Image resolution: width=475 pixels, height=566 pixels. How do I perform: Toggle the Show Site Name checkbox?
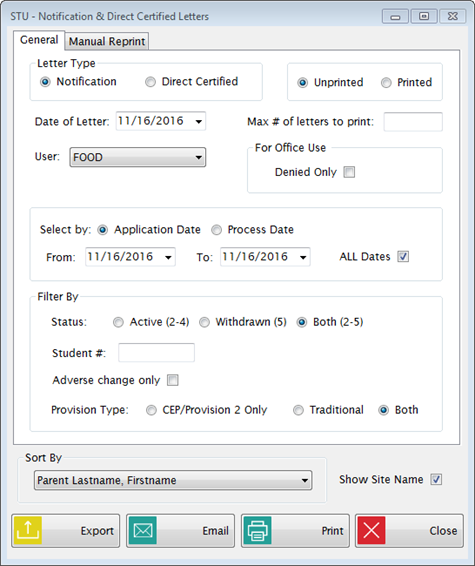click(436, 479)
